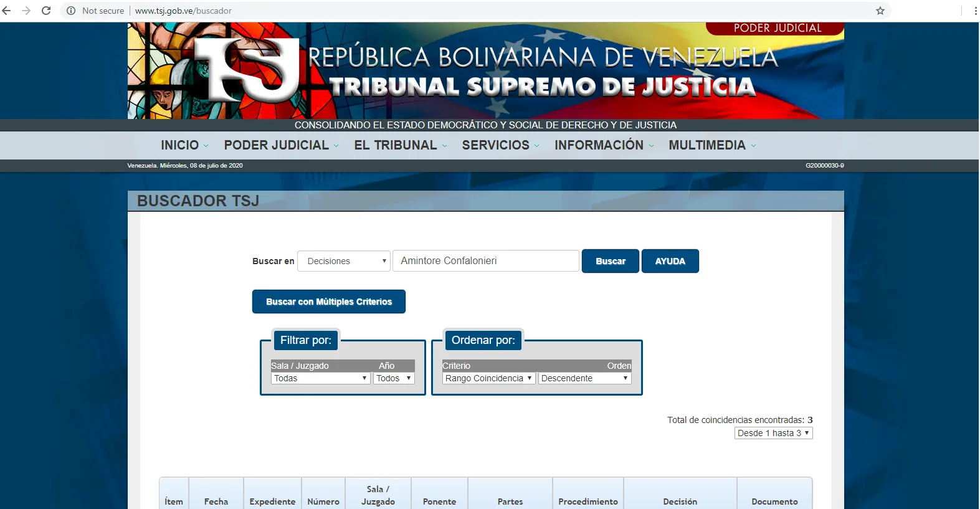
Task: Open the AYUDA help button
Action: [x=670, y=261]
